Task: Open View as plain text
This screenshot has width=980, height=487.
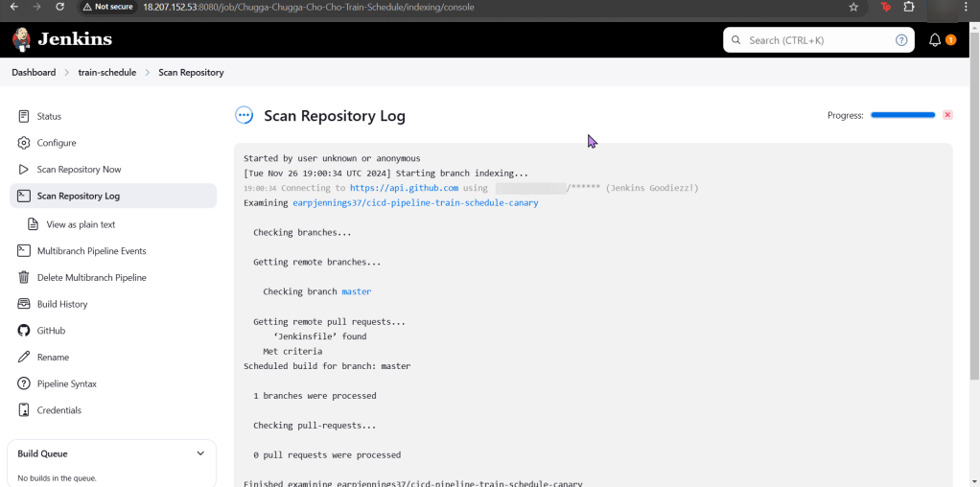Action: 81,224
